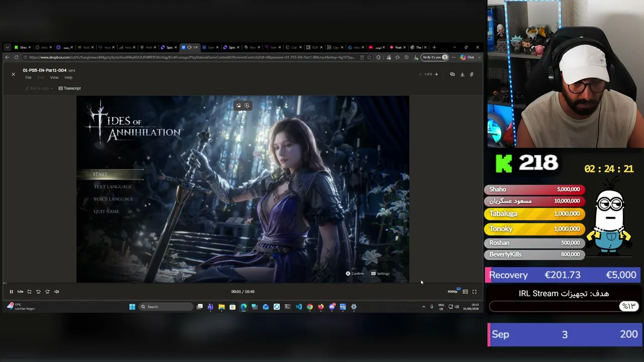Image resolution: width=644 pixels, height=362 pixels.
Task: Bookmark this page with the star icon
Action: 369,57
